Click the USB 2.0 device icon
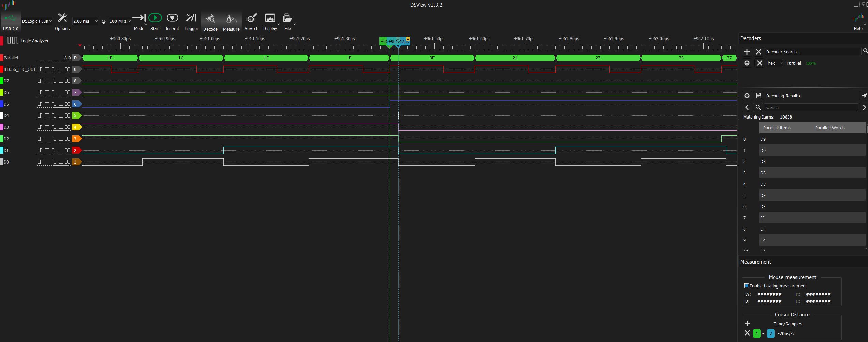 [x=11, y=18]
